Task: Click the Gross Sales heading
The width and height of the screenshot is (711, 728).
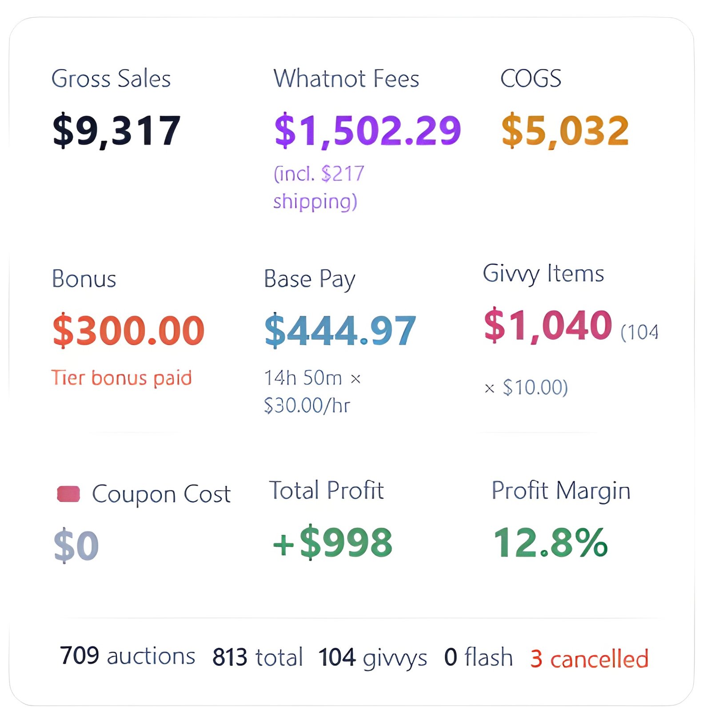Action: (x=111, y=79)
